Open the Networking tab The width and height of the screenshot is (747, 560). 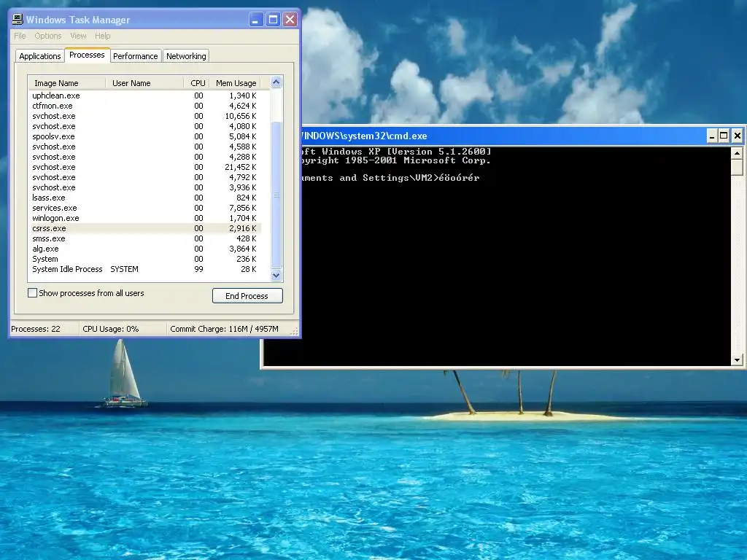point(186,56)
